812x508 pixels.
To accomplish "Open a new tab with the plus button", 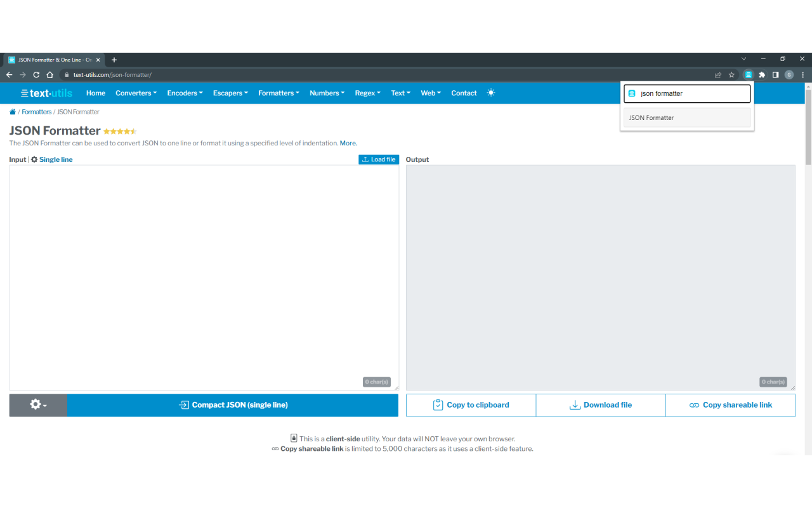I will 114,60.
